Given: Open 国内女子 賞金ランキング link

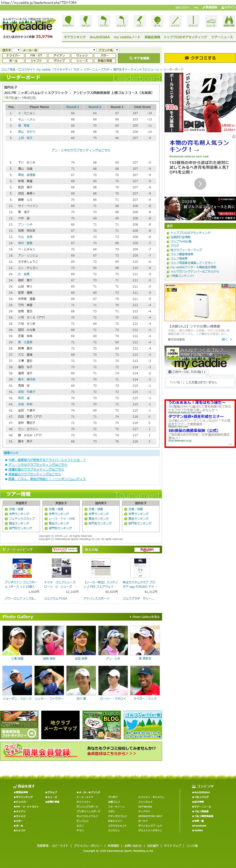Looking at the screenshot, I should 138,519.
